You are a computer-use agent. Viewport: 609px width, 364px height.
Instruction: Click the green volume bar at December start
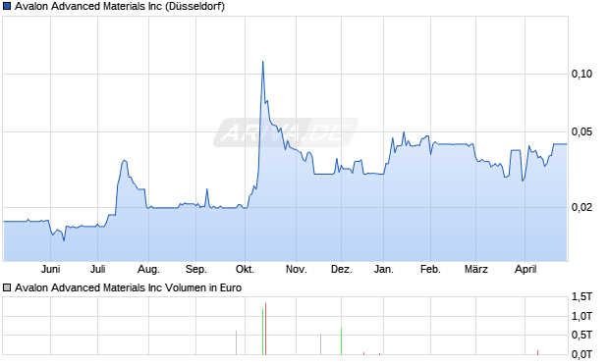click(x=342, y=341)
